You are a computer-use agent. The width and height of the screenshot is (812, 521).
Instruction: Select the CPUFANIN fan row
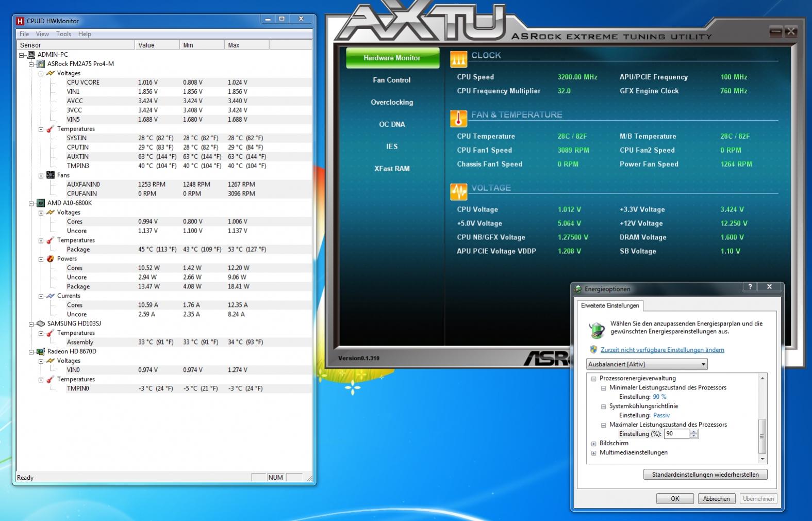click(x=164, y=194)
